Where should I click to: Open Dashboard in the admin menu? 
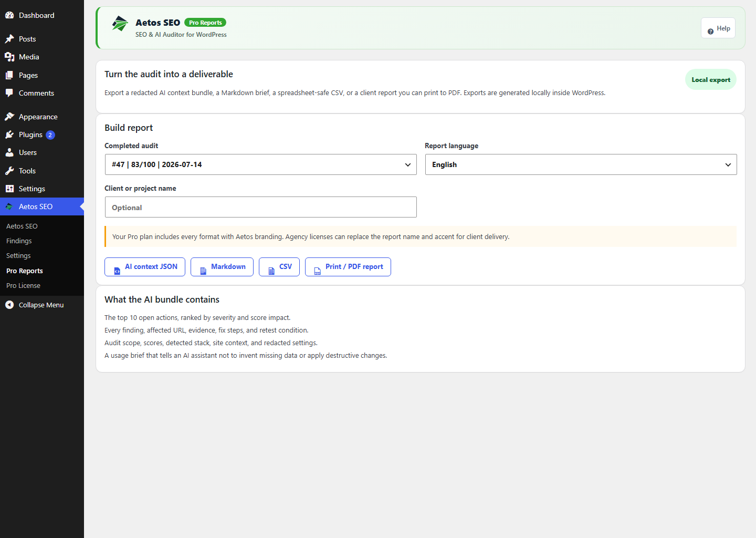pos(42,15)
